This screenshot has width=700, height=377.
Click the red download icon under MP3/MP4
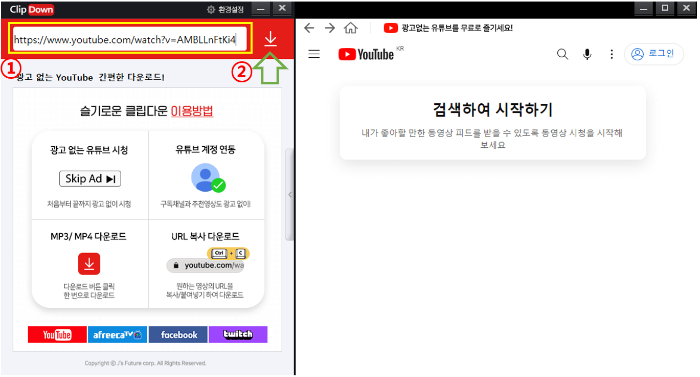tap(89, 264)
